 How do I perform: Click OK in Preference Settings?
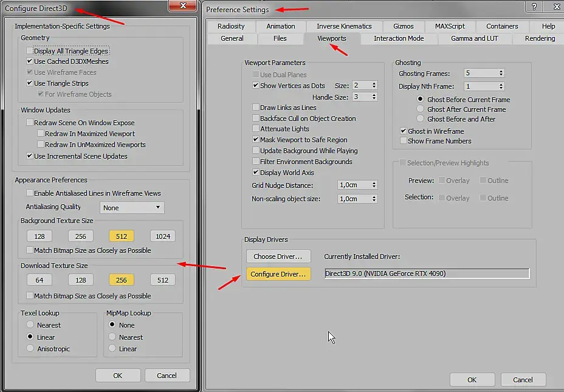click(x=472, y=380)
